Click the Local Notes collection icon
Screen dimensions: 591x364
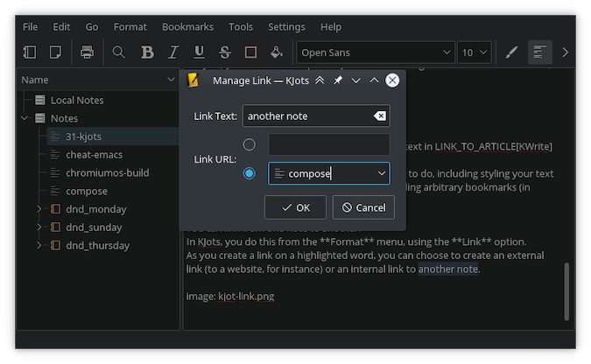coord(40,100)
